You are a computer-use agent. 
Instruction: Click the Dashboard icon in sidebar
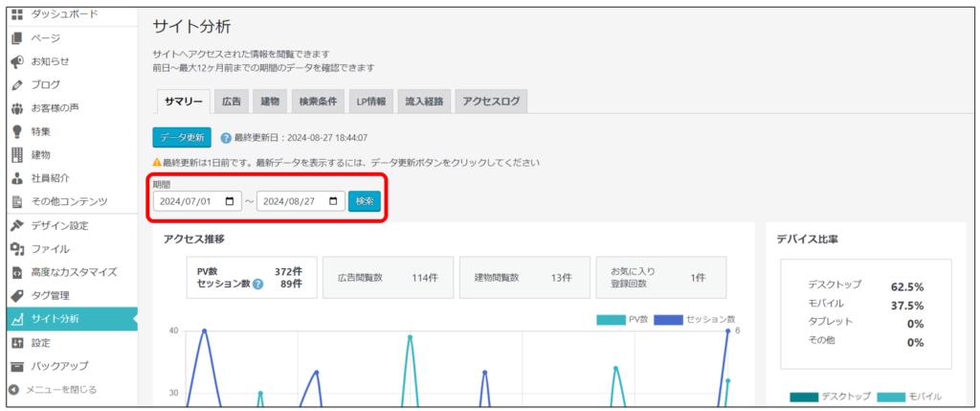(16, 14)
